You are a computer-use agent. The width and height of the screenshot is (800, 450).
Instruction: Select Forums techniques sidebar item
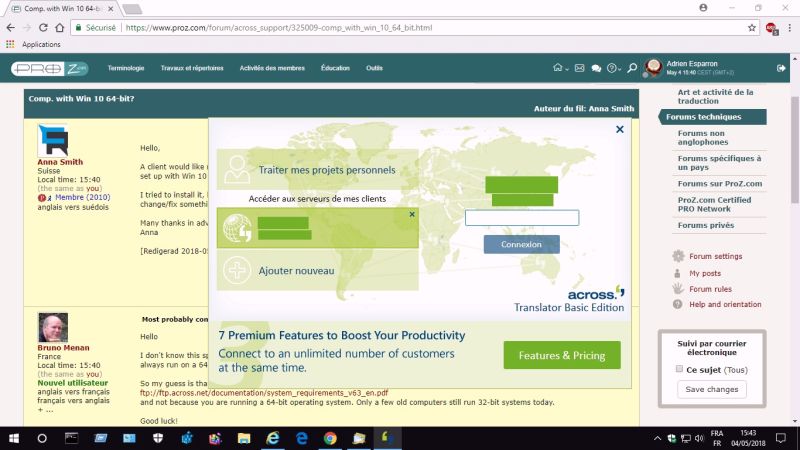pyautogui.click(x=713, y=117)
